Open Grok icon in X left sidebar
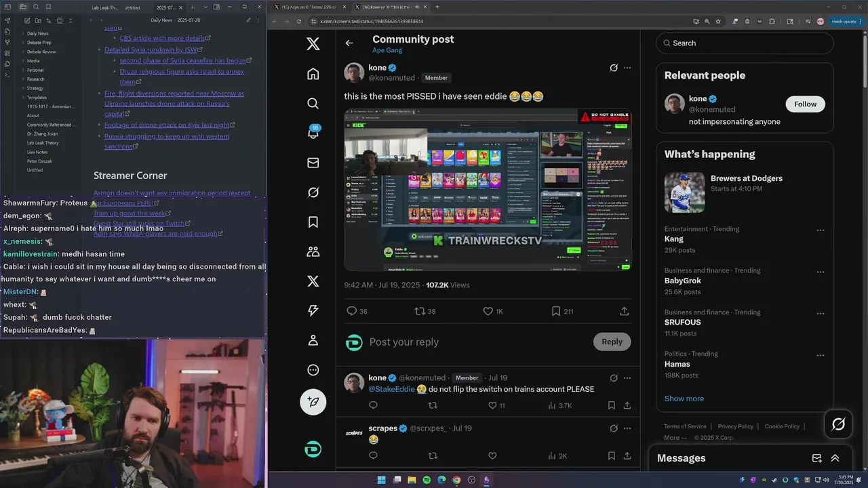 tap(313, 192)
